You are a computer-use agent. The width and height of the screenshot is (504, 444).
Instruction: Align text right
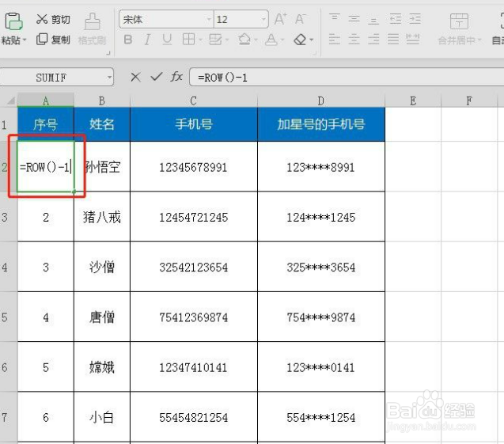(373, 40)
